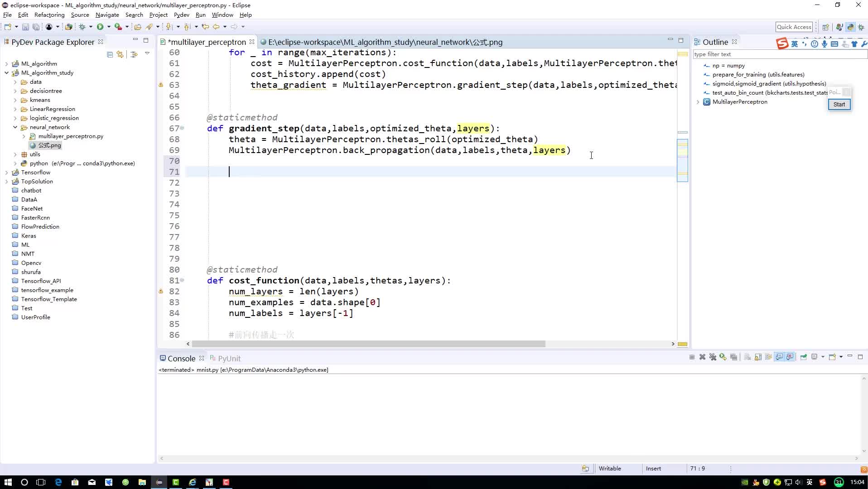Open Package Explorer View Menu dropdown
The image size is (868, 489).
pyautogui.click(x=147, y=54)
